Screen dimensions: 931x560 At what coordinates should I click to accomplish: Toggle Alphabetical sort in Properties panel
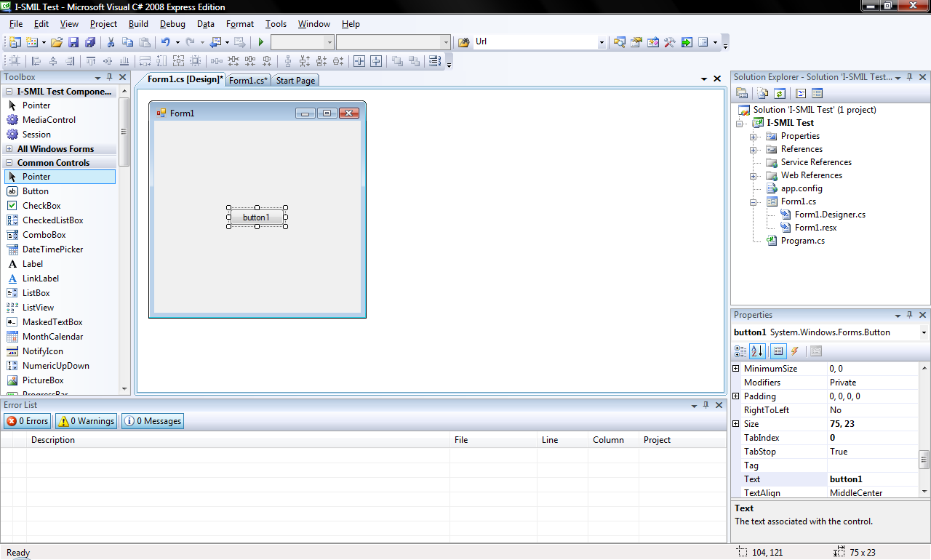coord(757,351)
